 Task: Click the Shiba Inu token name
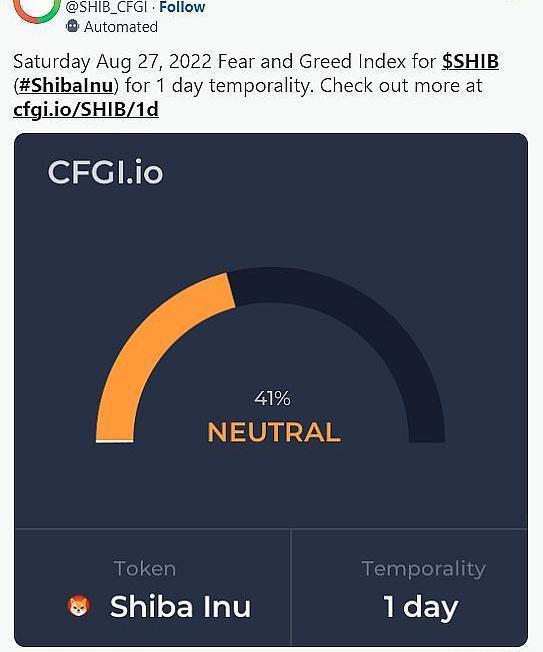pyautogui.click(x=180, y=606)
